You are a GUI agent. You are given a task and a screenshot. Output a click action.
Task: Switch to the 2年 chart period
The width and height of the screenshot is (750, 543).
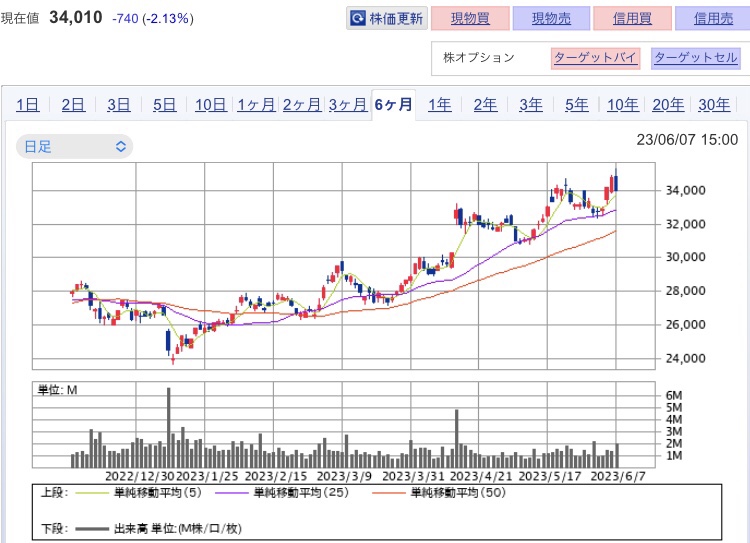click(x=485, y=104)
